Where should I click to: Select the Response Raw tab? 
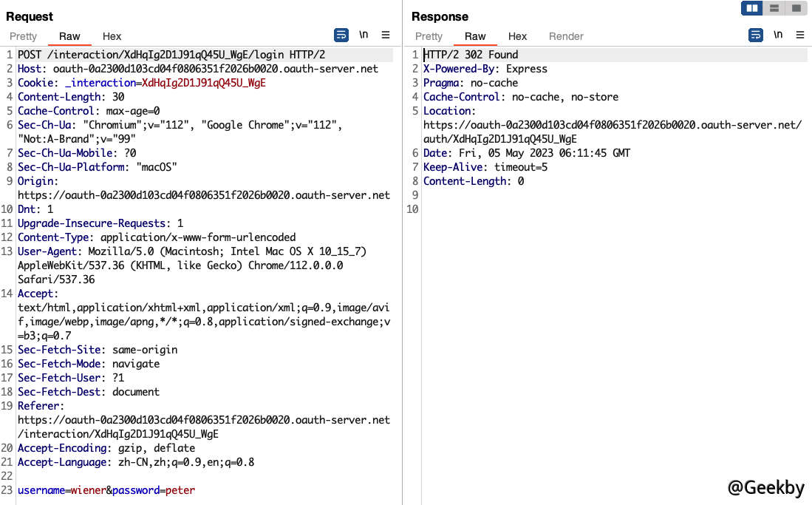point(475,36)
